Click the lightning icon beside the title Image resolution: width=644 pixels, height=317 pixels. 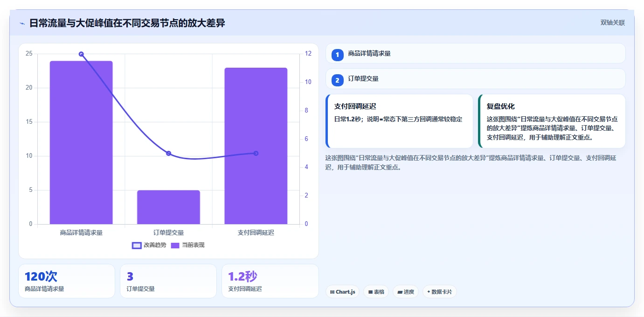pos(22,23)
